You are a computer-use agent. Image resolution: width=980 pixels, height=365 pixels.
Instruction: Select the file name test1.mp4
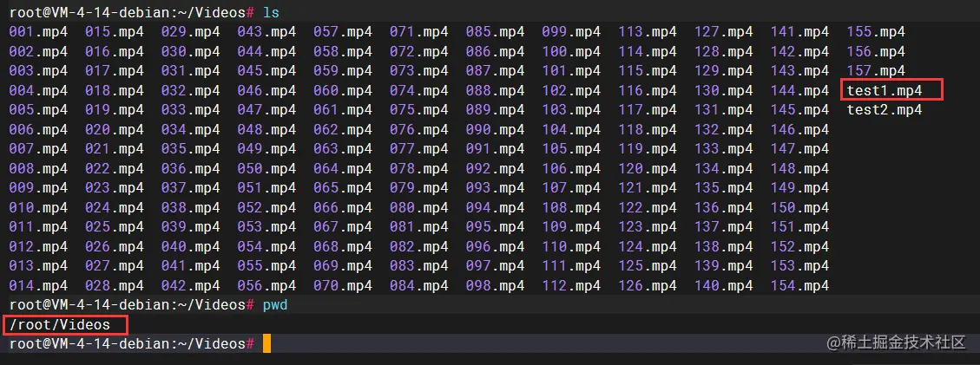pos(885,91)
